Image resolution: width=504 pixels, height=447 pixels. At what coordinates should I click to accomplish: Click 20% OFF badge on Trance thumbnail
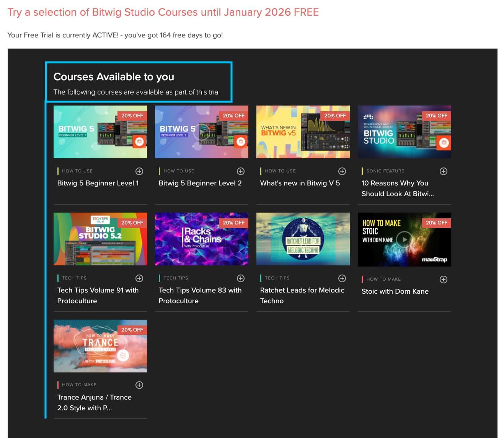pyautogui.click(x=132, y=330)
